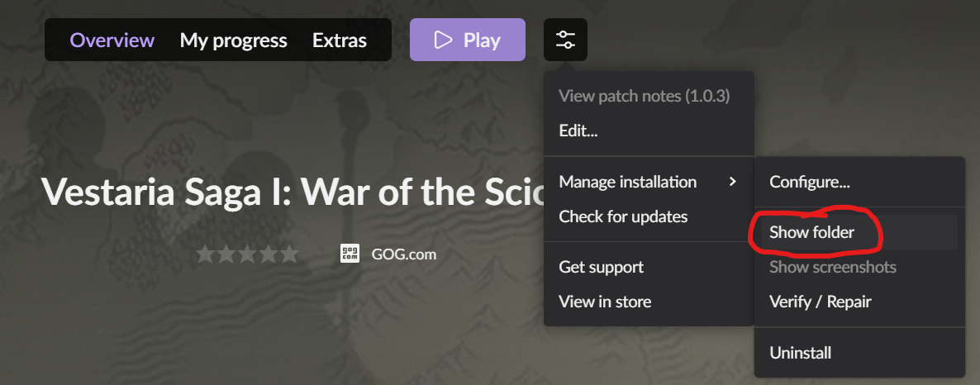Switch to the Overview tab
Image resolution: width=980 pixels, height=385 pixels.
(112, 40)
